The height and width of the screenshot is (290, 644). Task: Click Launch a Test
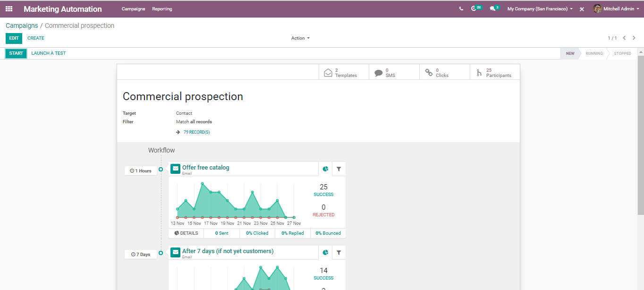[x=49, y=53]
